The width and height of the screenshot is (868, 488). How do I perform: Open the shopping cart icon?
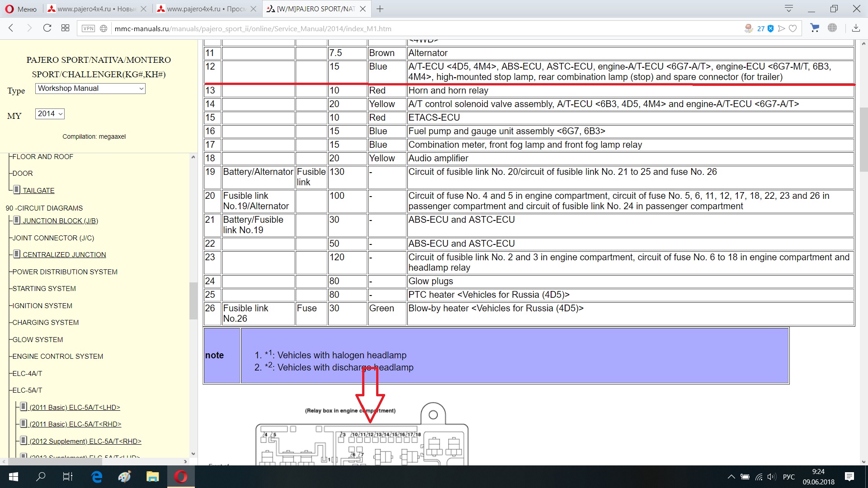tap(815, 28)
